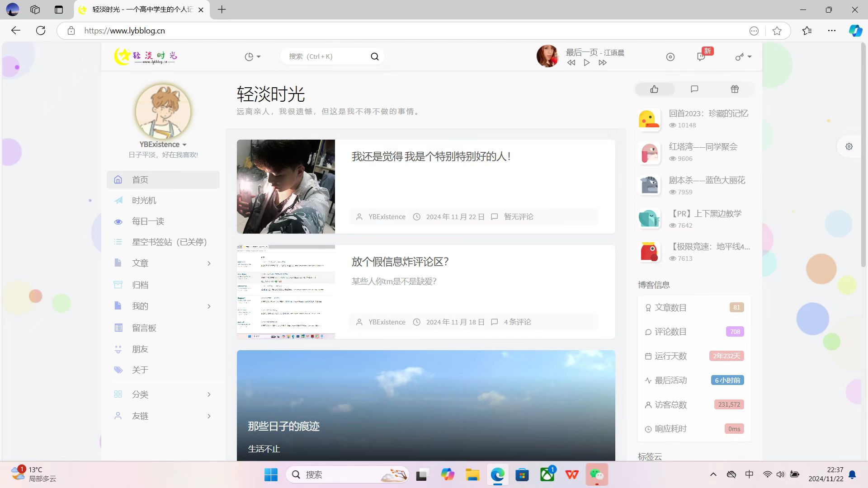Skip to next song in player
Image resolution: width=868 pixels, height=488 pixels.
tap(602, 63)
